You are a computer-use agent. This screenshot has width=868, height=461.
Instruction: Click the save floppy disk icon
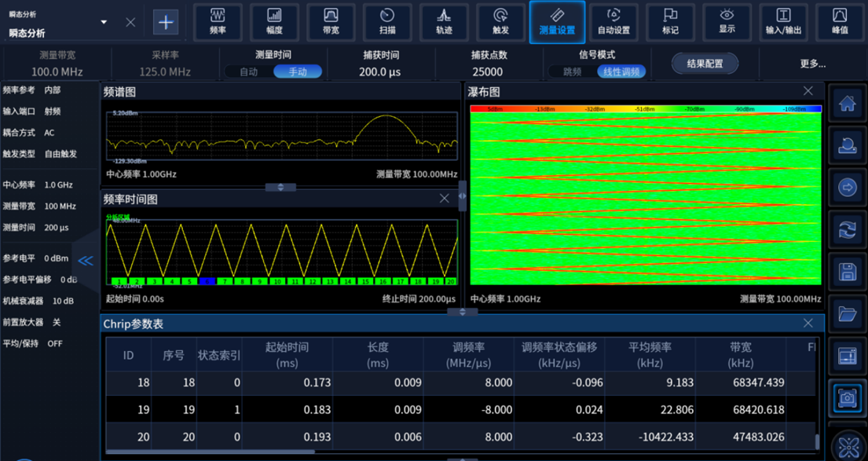(847, 272)
